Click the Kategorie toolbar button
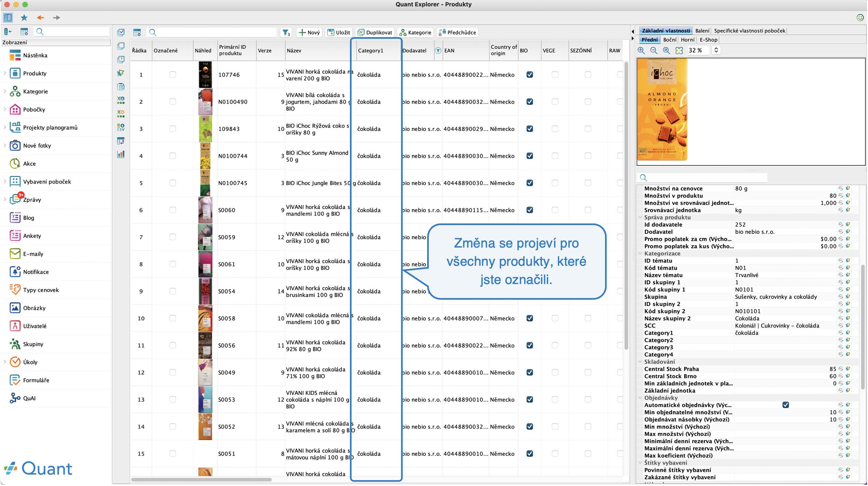The width and height of the screenshot is (868, 486). [415, 33]
